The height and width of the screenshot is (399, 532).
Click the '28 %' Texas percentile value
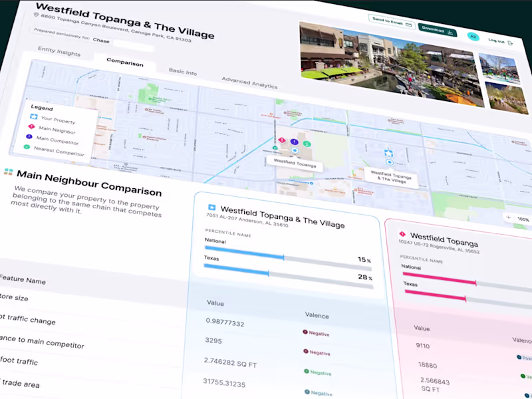(365, 277)
